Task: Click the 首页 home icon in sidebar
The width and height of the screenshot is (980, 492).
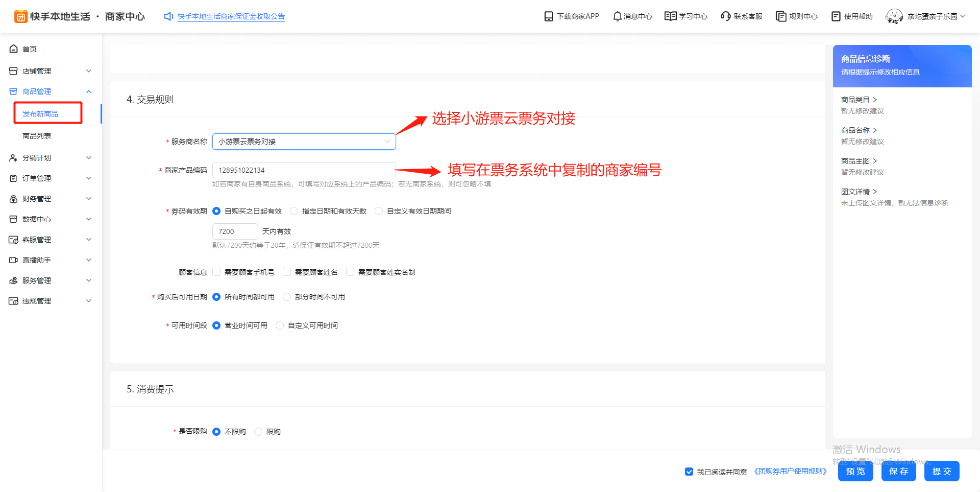Action: click(14, 49)
